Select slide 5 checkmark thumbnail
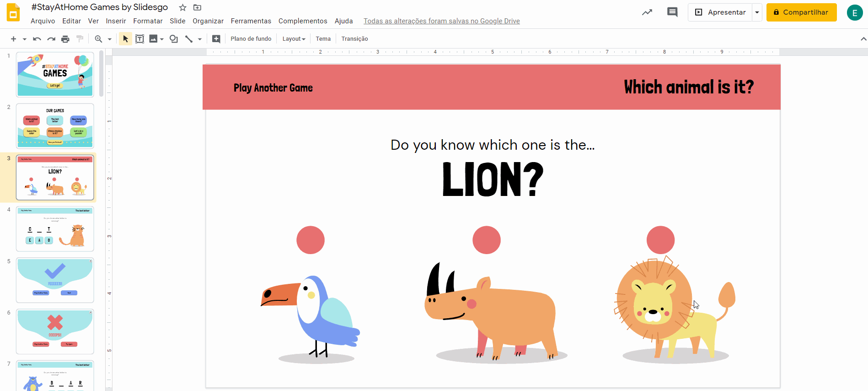The height and width of the screenshot is (391, 868). (55, 280)
